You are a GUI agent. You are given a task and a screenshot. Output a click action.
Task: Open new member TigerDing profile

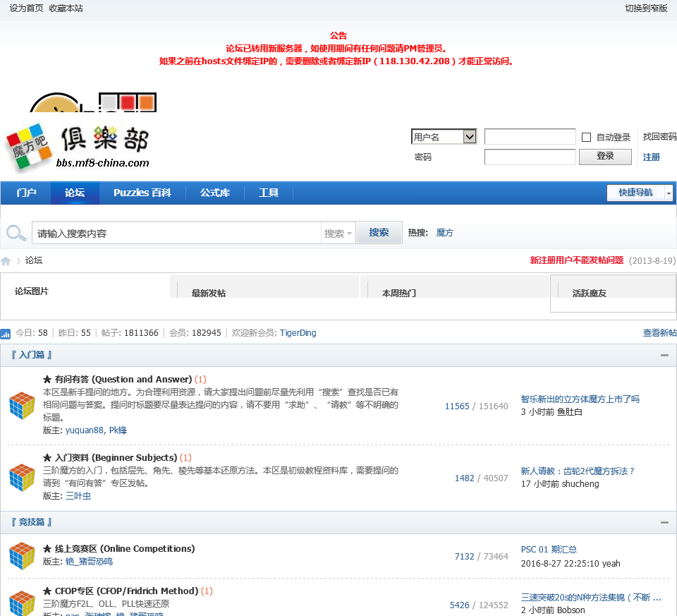[x=298, y=333]
